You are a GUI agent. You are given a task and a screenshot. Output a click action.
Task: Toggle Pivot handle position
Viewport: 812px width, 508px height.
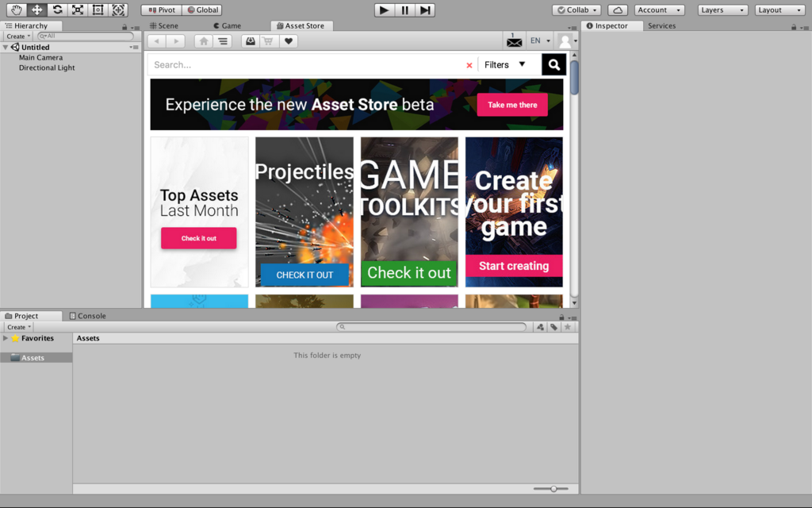coord(162,10)
